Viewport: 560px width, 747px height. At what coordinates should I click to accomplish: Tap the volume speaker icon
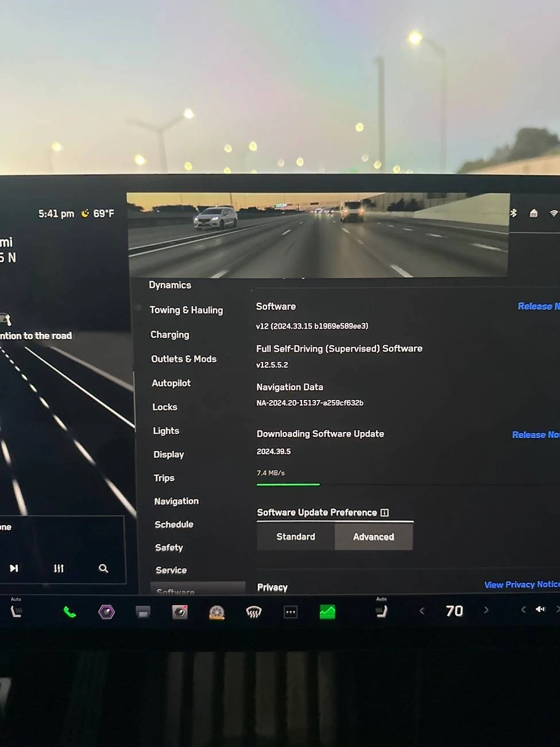point(540,609)
